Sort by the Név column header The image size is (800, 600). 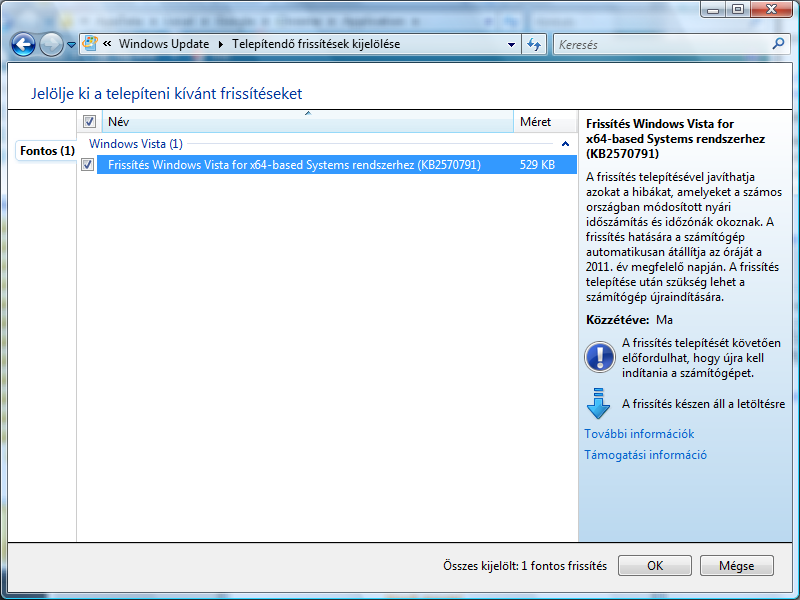click(308, 121)
